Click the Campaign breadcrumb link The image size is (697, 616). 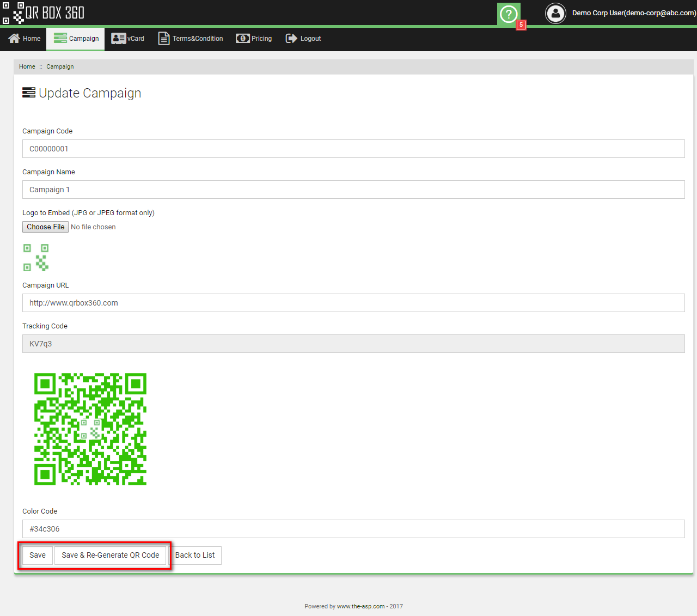60,66
